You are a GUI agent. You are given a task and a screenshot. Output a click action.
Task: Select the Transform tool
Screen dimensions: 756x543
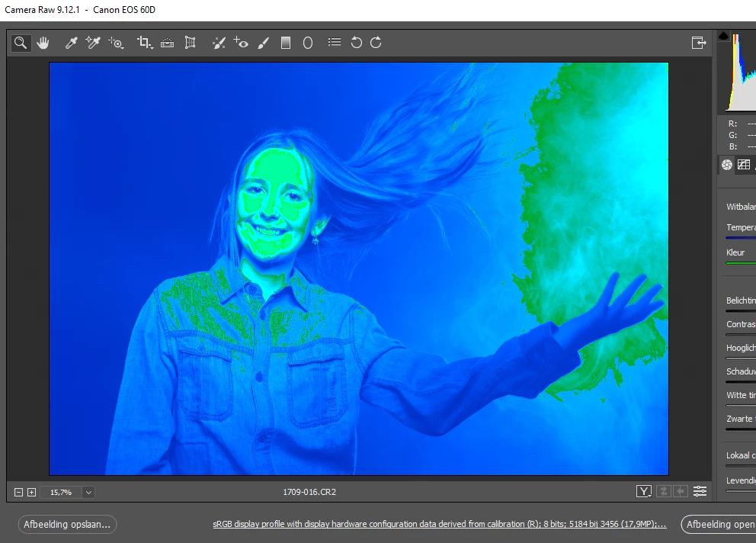click(x=190, y=43)
